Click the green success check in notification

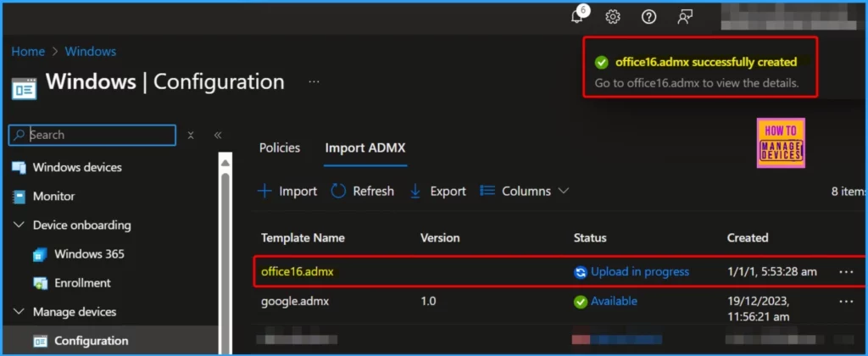601,63
